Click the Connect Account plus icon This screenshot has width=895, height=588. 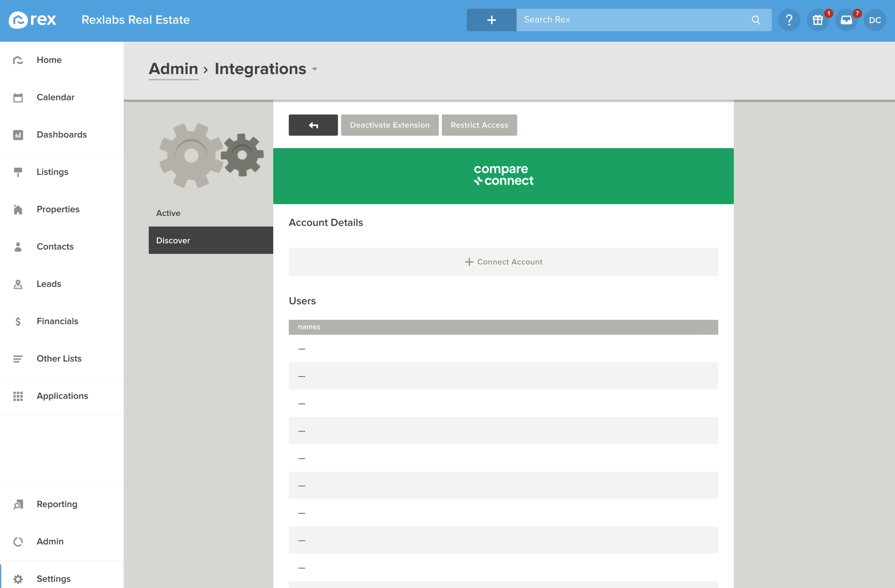(469, 262)
